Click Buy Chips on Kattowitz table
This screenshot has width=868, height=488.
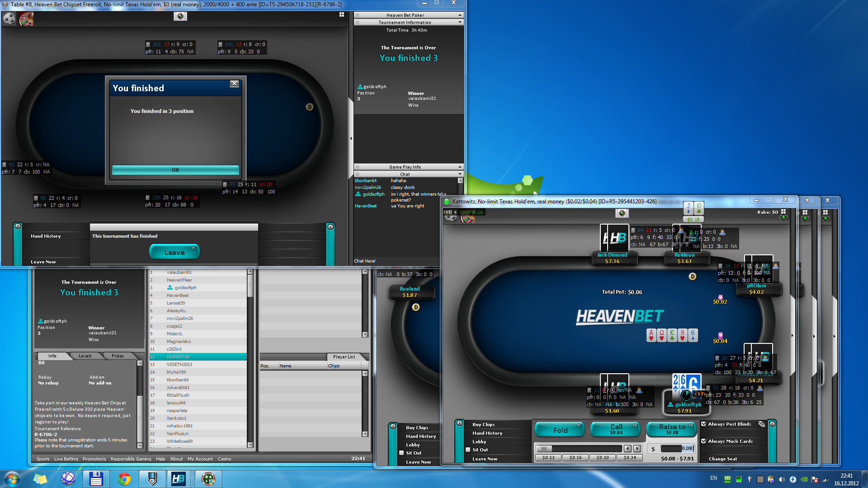click(x=483, y=424)
